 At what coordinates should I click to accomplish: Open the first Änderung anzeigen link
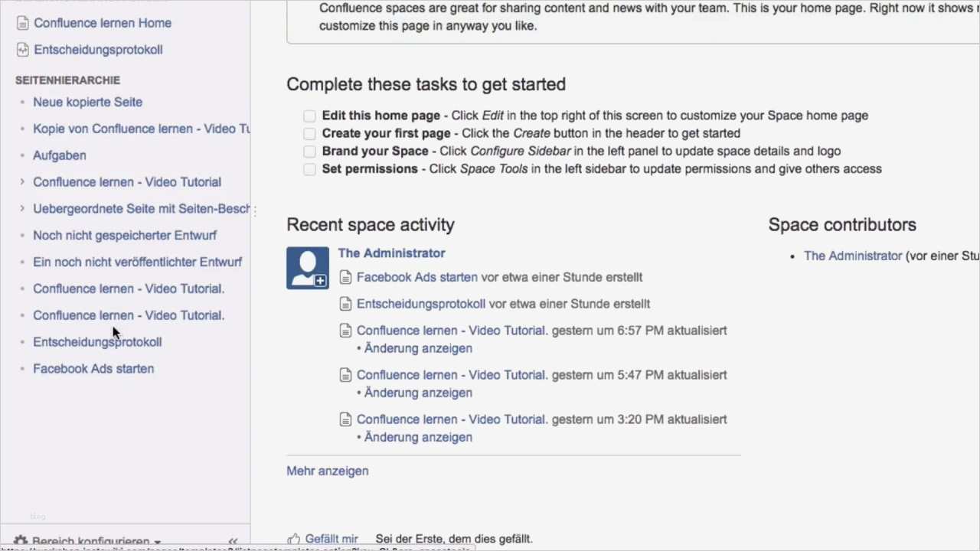pos(418,348)
